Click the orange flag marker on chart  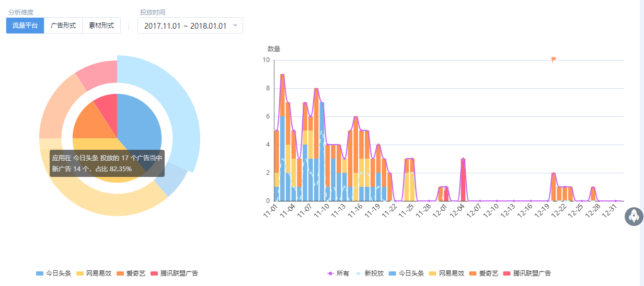tap(553, 59)
